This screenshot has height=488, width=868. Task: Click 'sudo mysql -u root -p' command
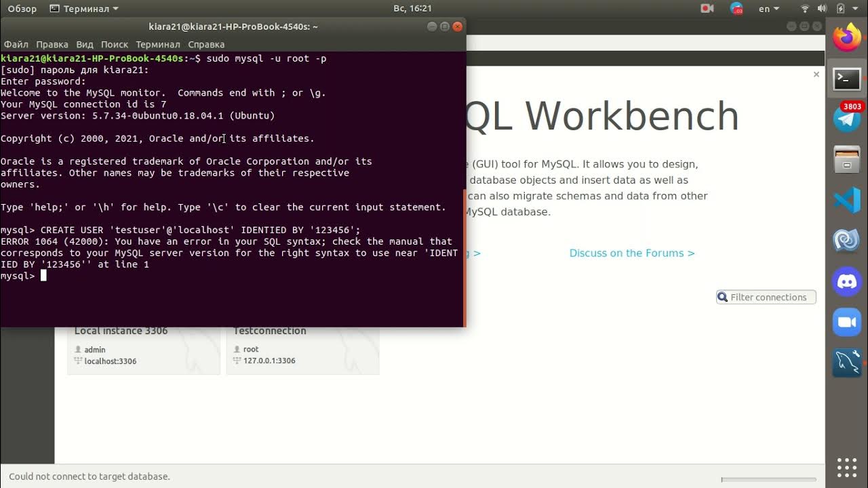267,58
